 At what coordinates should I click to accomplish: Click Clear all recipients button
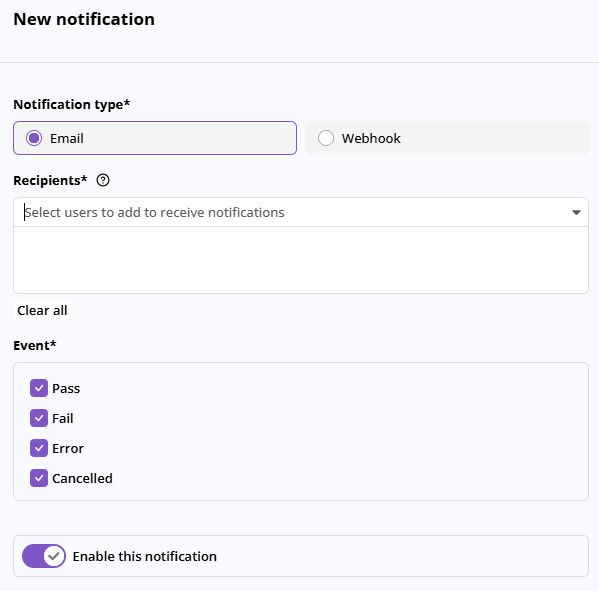(x=42, y=310)
